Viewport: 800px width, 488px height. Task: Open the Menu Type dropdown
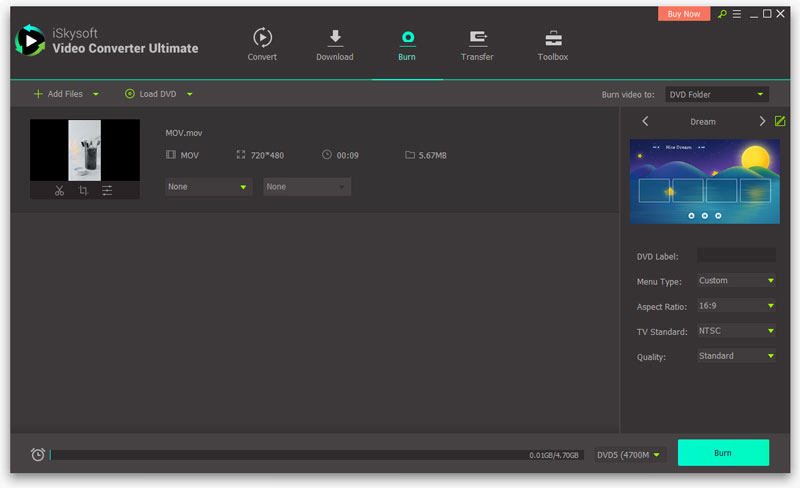[735, 280]
